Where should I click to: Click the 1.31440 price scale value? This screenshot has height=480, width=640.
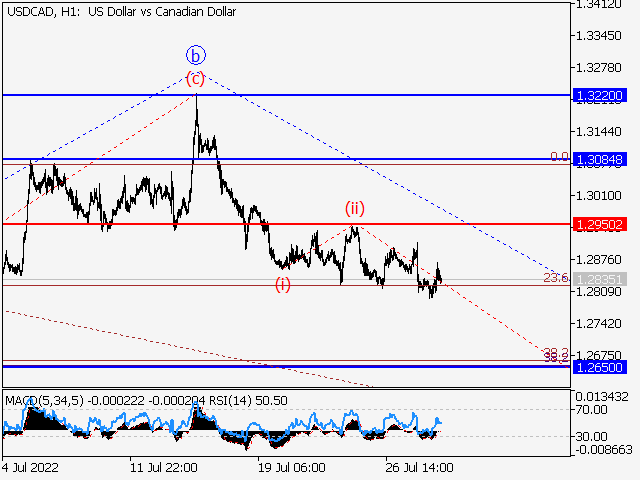click(x=598, y=131)
